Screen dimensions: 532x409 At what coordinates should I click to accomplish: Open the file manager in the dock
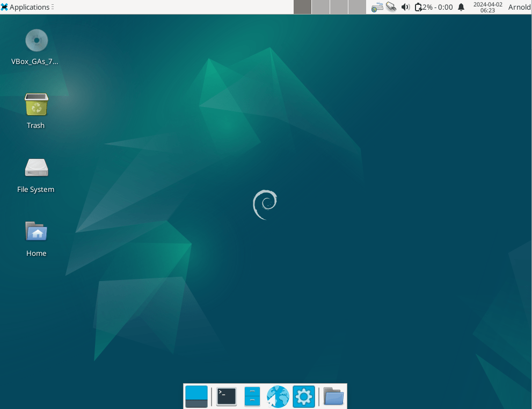point(252,396)
